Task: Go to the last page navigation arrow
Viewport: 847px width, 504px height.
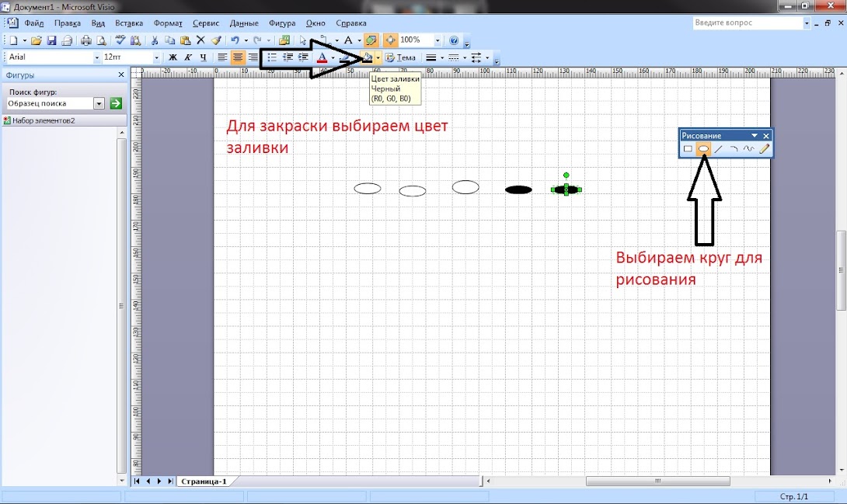Action: 170,481
